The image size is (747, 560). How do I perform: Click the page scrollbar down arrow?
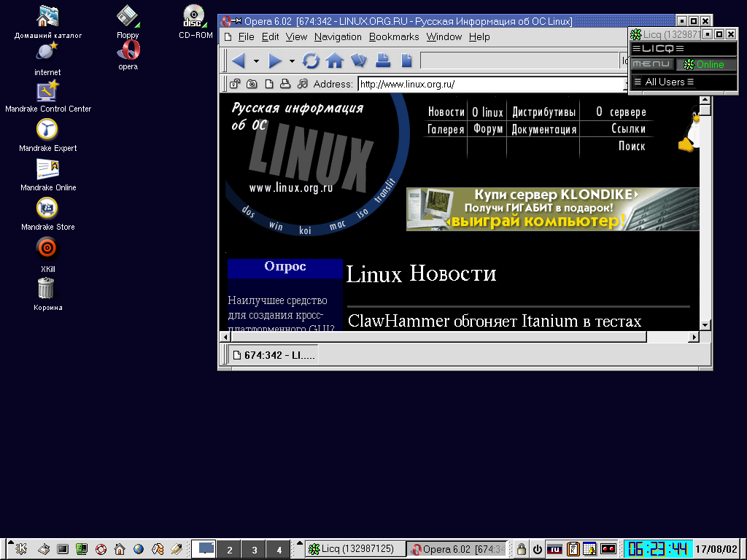tap(705, 324)
